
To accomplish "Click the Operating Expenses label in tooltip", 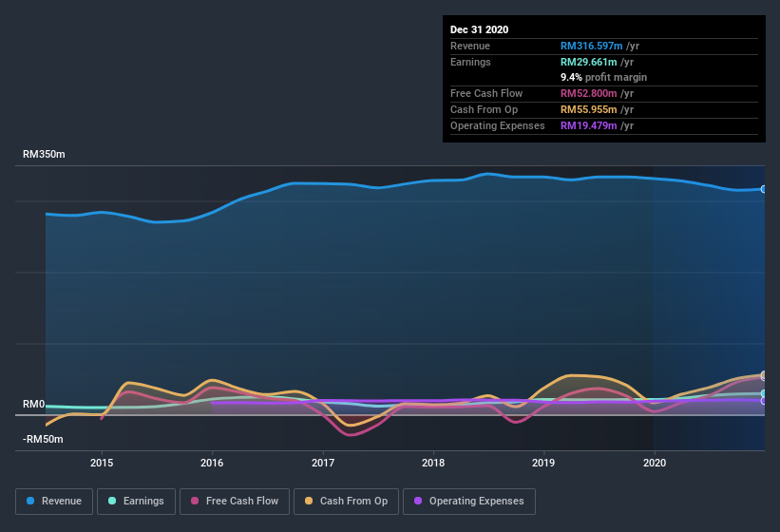I will [x=498, y=125].
